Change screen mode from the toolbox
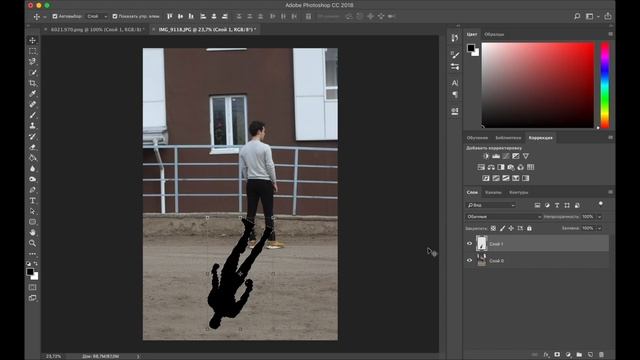640x360 pixels. [32, 298]
